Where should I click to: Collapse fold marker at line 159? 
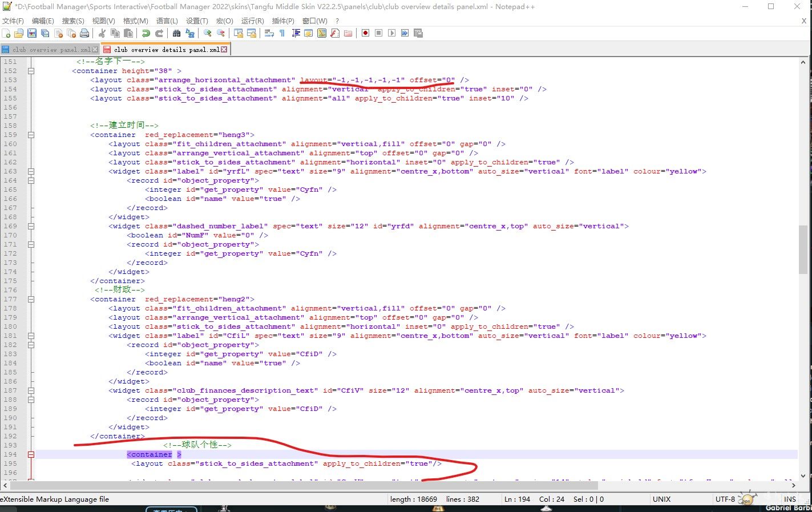click(31, 135)
